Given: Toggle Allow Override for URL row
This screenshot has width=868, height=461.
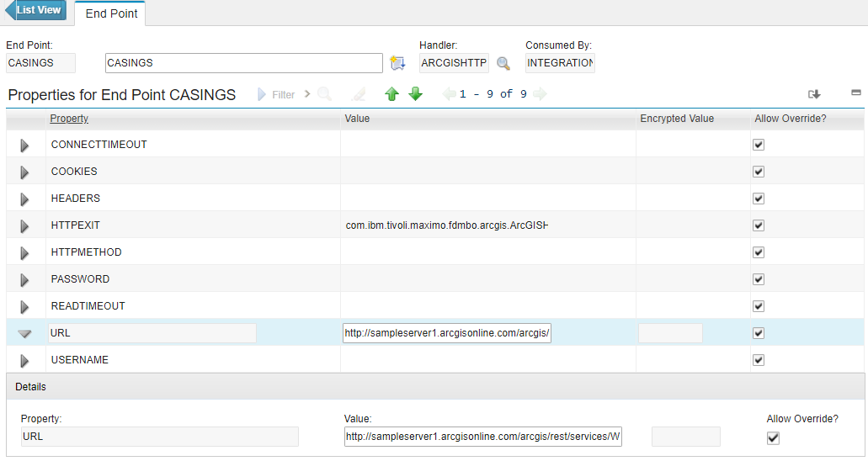Looking at the screenshot, I should pos(759,332).
